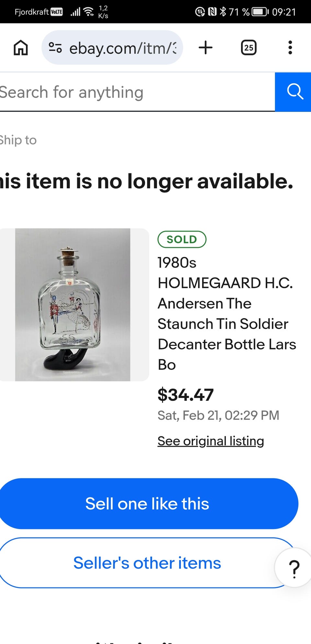Screen dimensions: 311x644
Task: Tap the Holmegaard decanter listing title
Action: (x=226, y=313)
